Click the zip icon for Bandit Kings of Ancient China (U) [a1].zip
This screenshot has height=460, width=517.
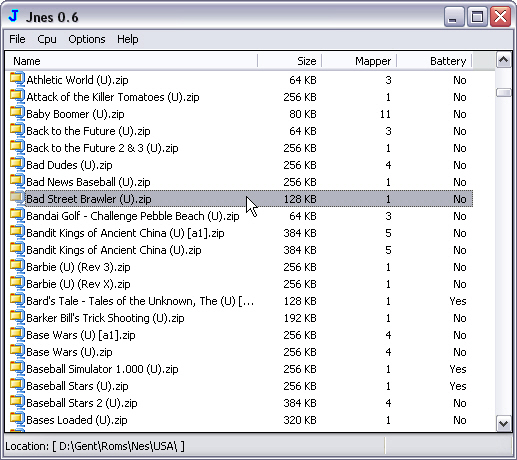click(x=17, y=232)
